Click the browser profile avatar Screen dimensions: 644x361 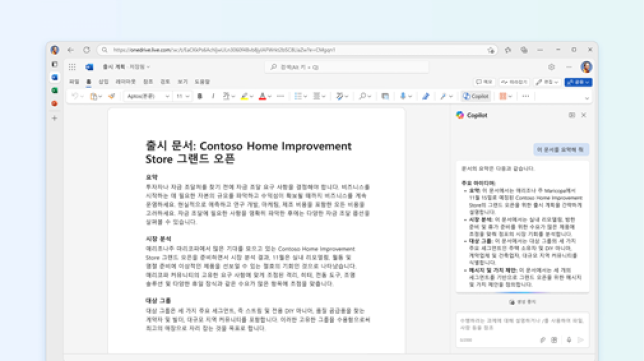pyautogui.click(x=55, y=50)
